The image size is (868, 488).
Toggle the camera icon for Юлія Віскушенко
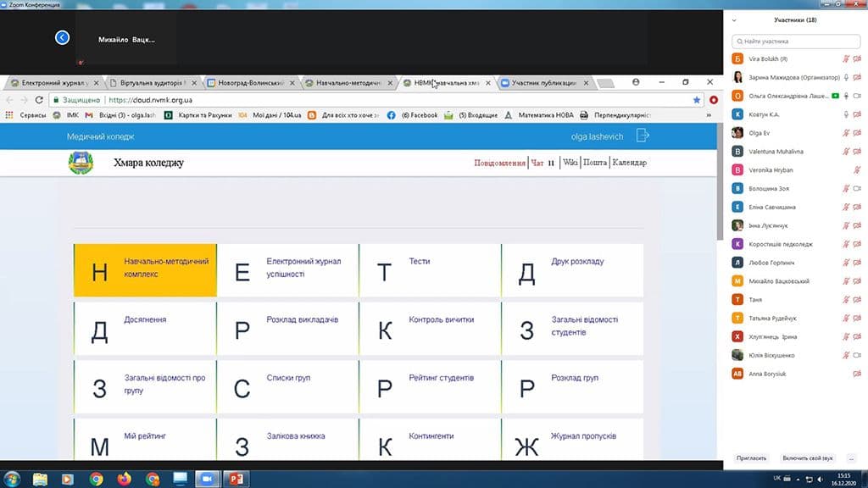tap(858, 355)
